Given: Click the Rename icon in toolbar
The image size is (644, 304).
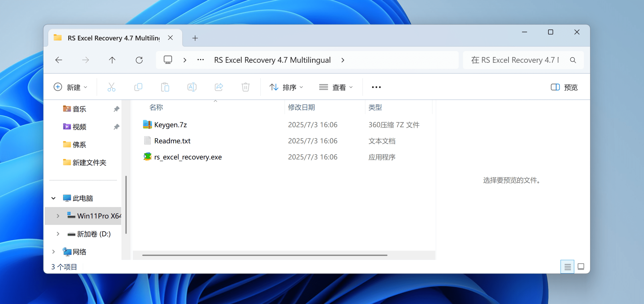Looking at the screenshot, I should coord(192,87).
